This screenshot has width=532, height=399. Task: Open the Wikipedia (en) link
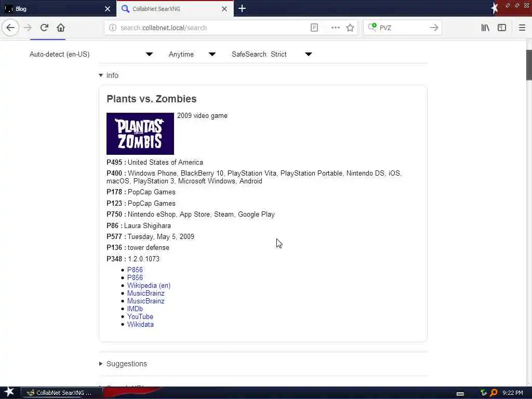click(x=149, y=285)
